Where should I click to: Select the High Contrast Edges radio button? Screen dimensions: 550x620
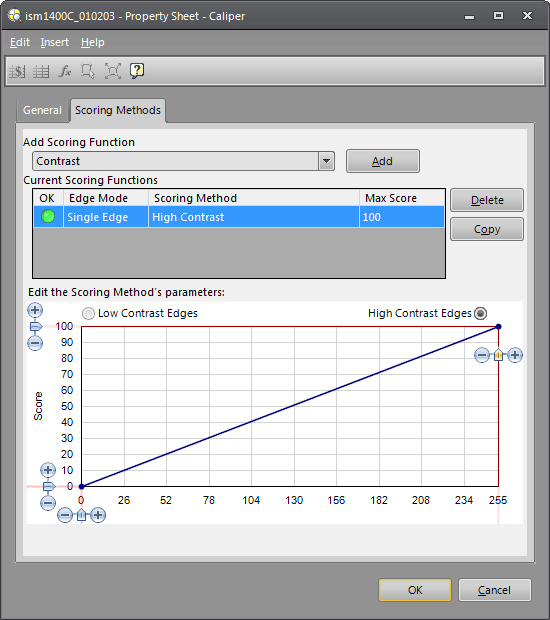click(x=481, y=314)
